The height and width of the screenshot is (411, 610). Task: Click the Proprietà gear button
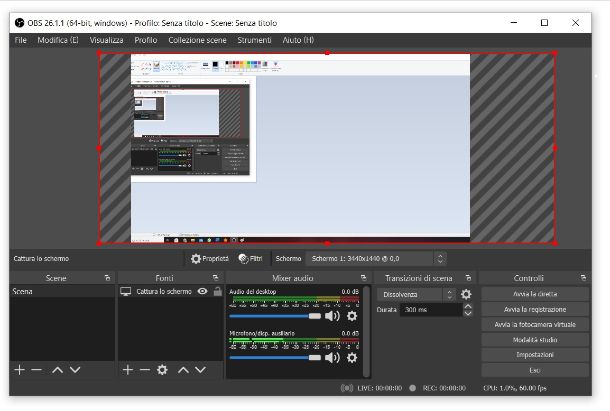(x=210, y=258)
